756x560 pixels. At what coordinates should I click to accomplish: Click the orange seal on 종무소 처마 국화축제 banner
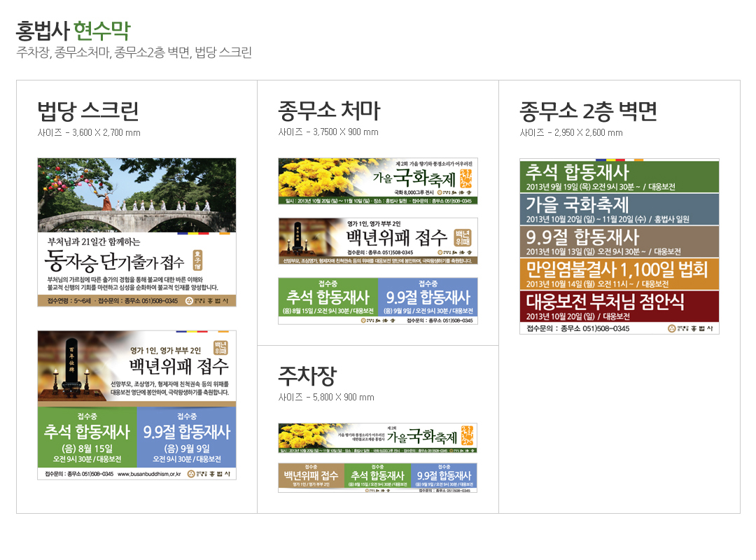coord(465,178)
